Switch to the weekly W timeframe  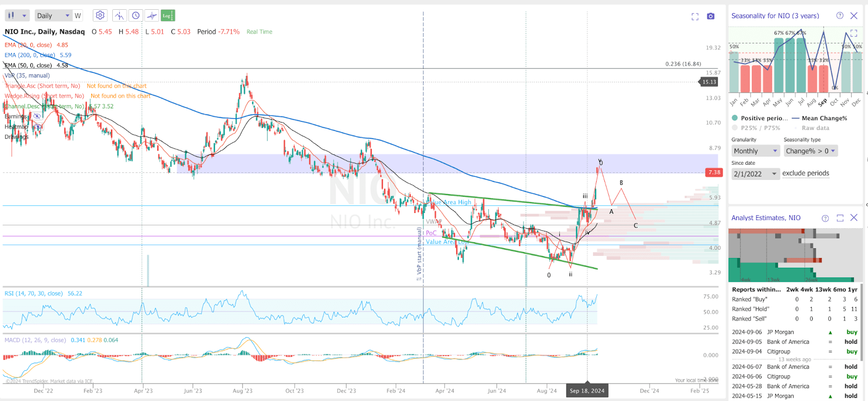click(x=78, y=16)
